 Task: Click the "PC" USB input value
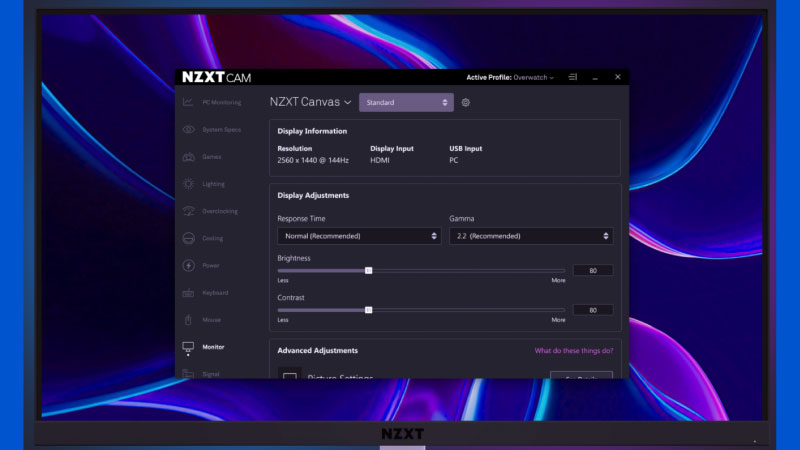pos(454,160)
